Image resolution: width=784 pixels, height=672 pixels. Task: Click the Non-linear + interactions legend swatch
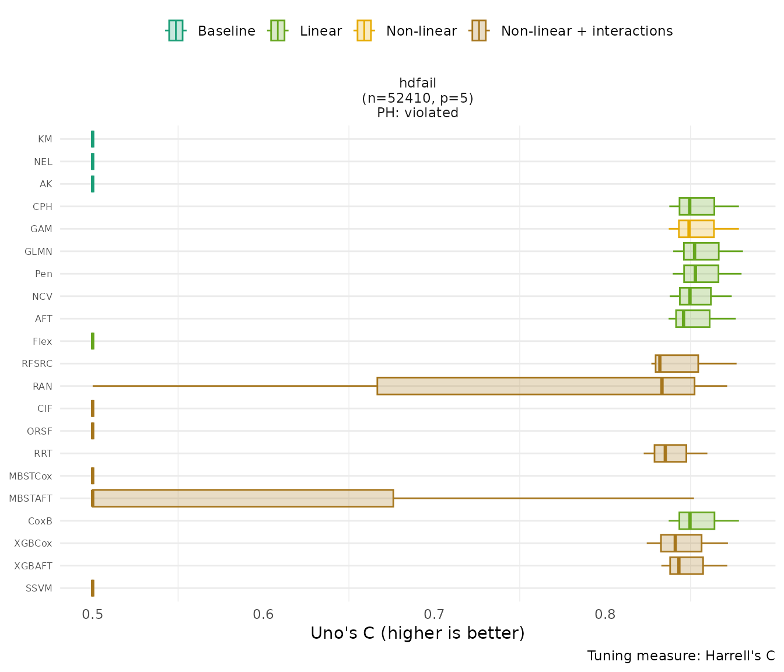point(479,31)
